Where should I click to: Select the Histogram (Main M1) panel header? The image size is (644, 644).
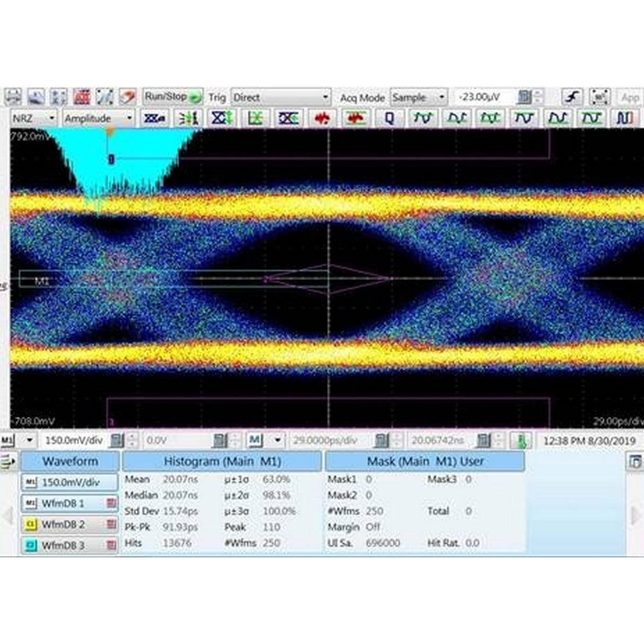[x=222, y=462]
